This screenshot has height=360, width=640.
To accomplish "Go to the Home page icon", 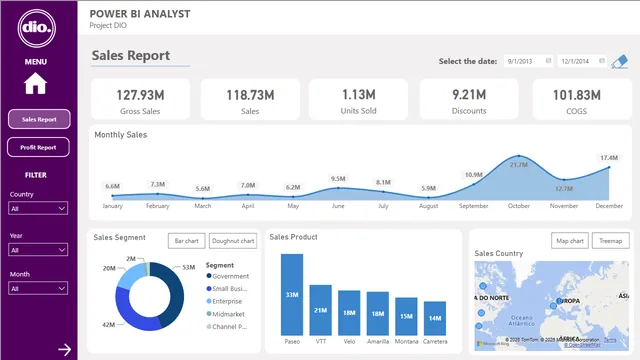I will [x=36, y=83].
